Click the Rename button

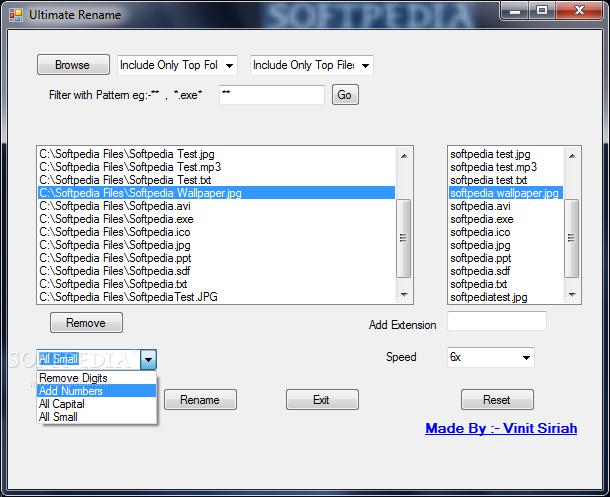coord(200,399)
